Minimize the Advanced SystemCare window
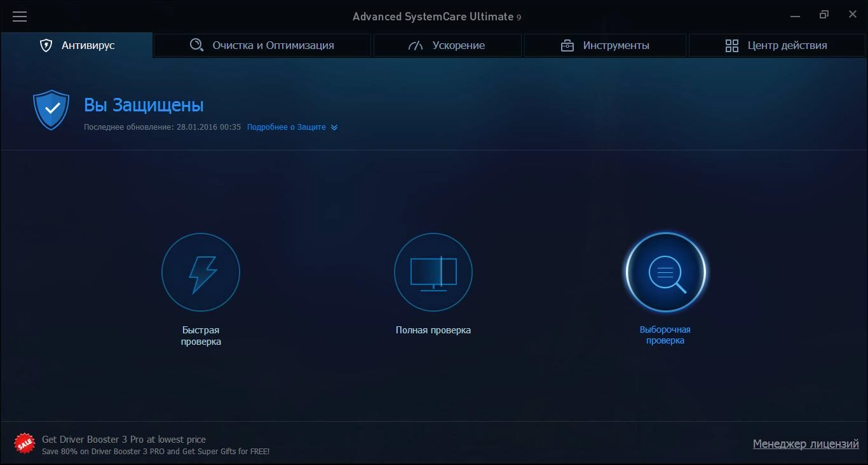Image resolution: width=868 pixels, height=465 pixels. point(795,15)
